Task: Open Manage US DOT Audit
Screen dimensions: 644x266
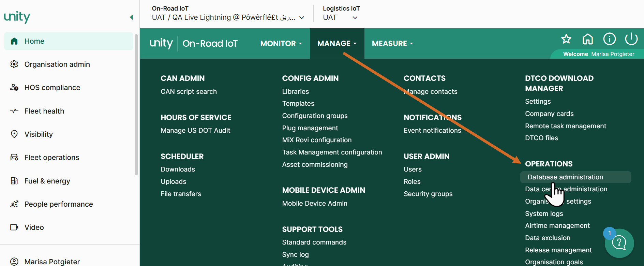Action: (195, 130)
